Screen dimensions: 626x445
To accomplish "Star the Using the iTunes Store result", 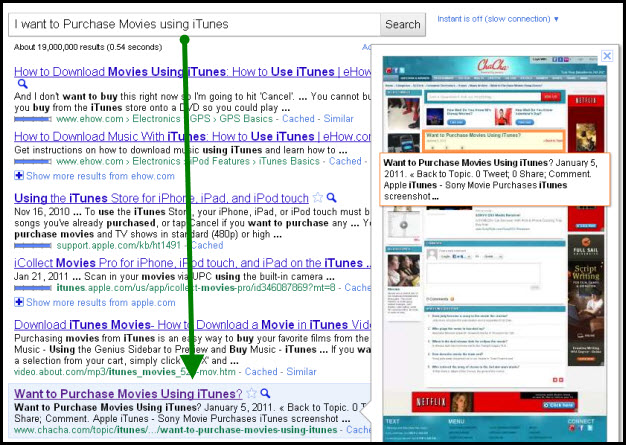I will coord(318,198).
